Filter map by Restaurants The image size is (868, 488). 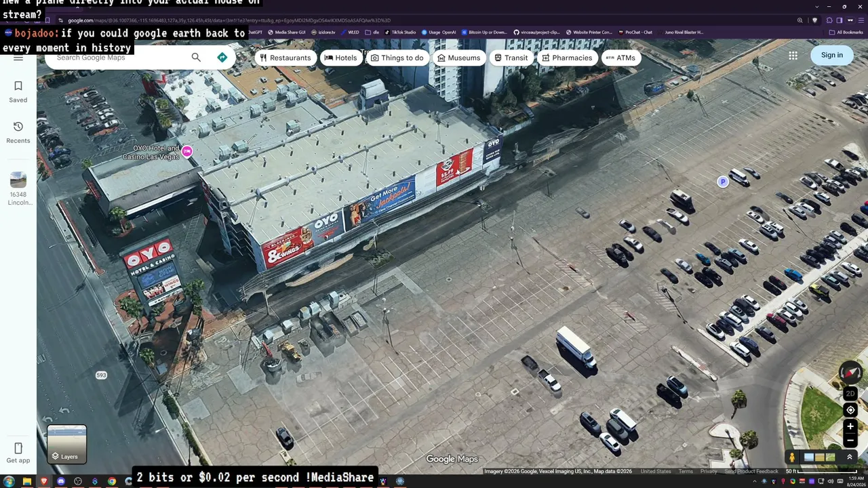pyautogui.click(x=285, y=58)
